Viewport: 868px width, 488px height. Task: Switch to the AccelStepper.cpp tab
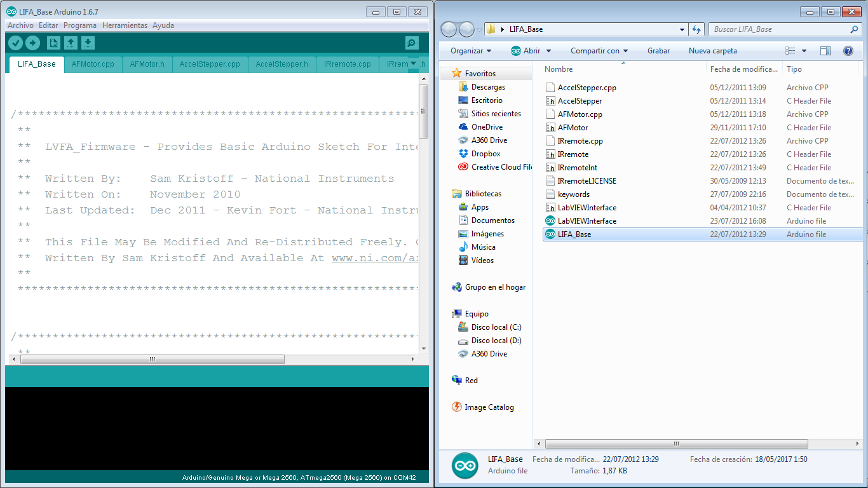[x=210, y=64]
